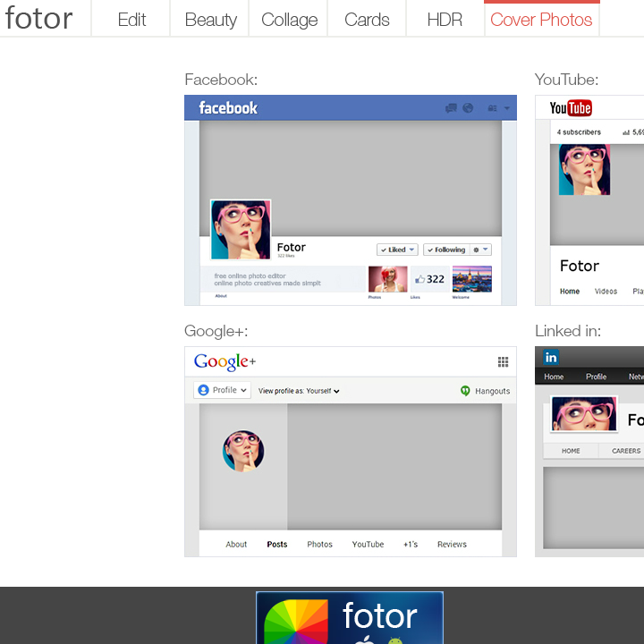The image size is (644, 644).
Task: Click the fotor logo in the header
Action: [39, 19]
